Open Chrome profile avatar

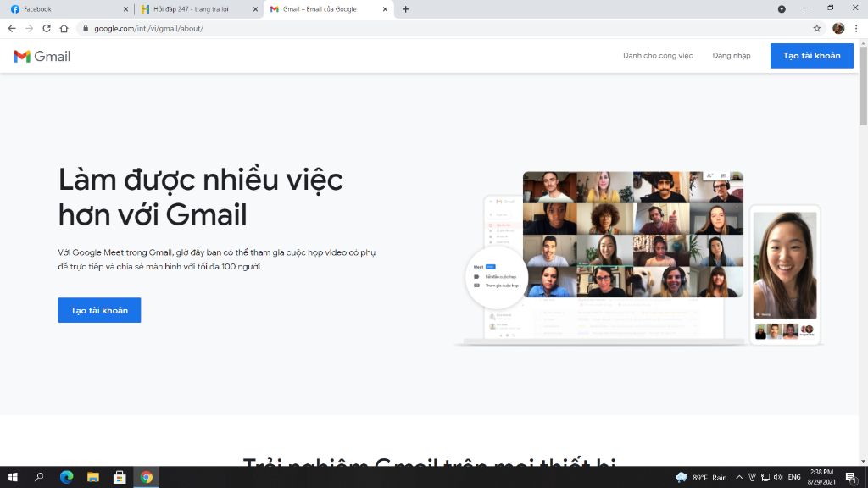tap(838, 28)
